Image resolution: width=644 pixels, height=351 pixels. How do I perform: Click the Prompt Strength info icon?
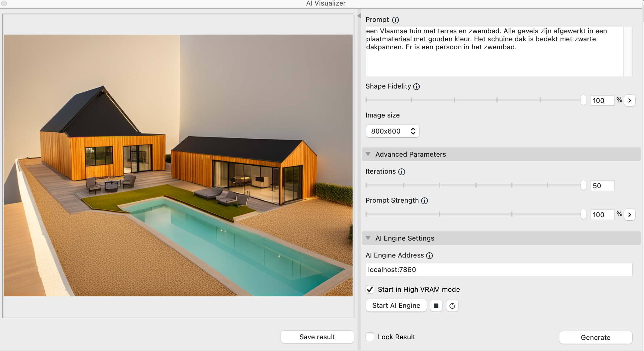pos(424,201)
